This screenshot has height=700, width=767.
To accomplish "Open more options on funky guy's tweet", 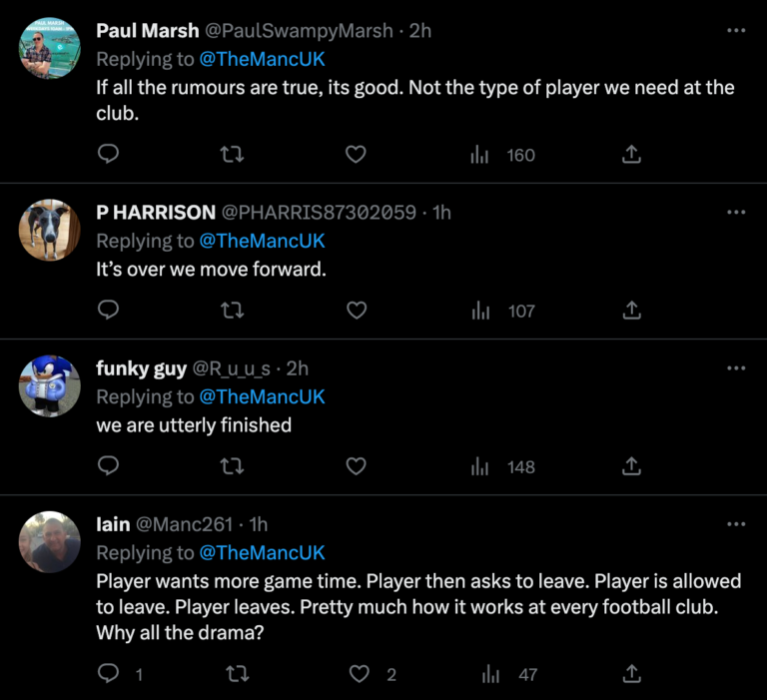I will pos(736,367).
